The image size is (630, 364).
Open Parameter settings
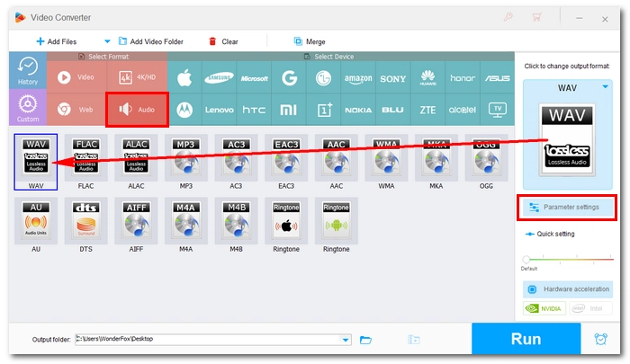(567, 208)
